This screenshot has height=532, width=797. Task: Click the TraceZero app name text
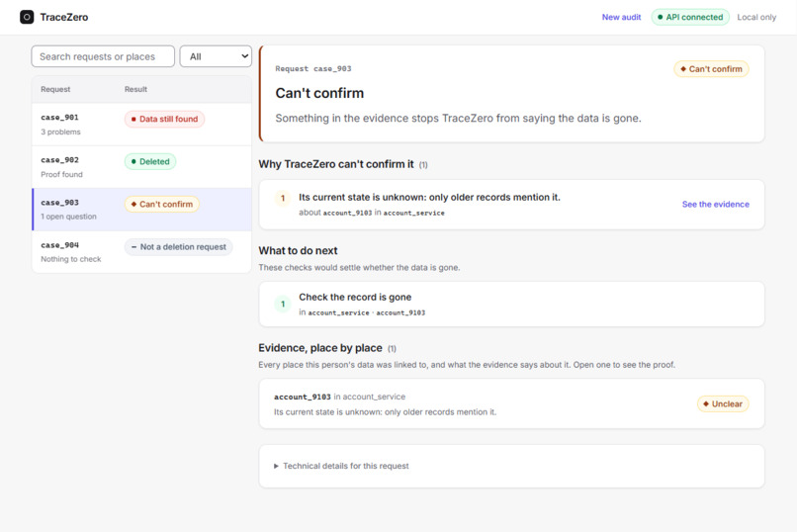coord(64,17)
